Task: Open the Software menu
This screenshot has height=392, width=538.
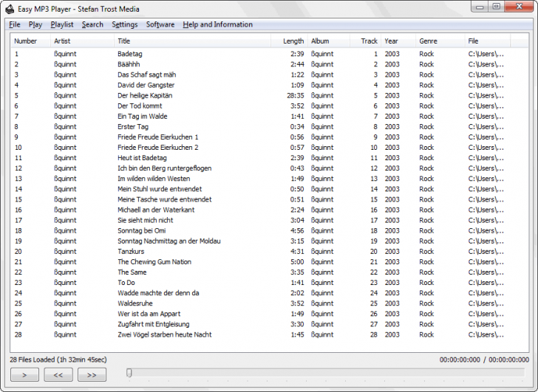Action: tap(160, 24)
